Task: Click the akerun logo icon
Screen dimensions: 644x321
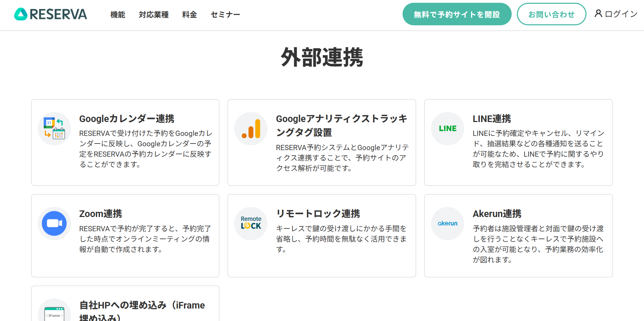Action: point(448,223)
